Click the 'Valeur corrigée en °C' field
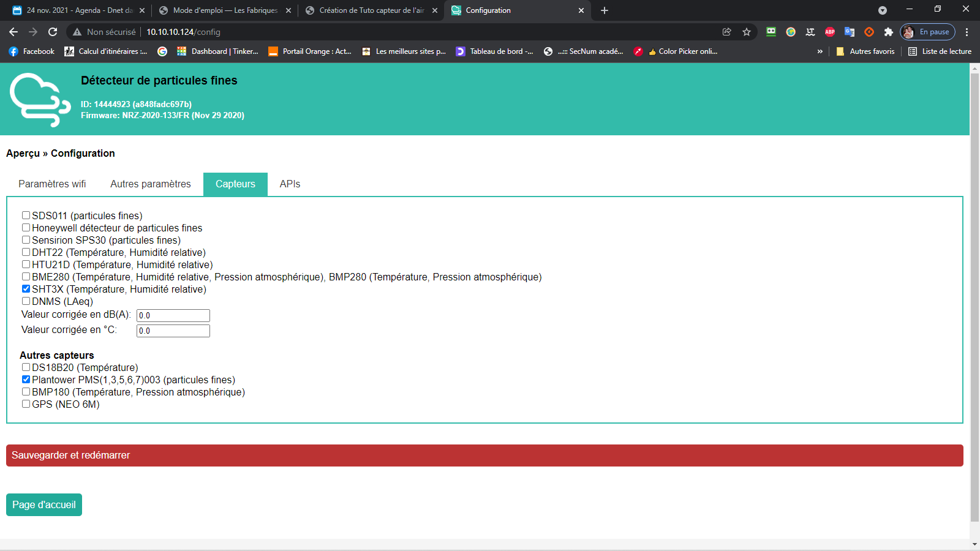 pyautogui.click(x=173, y=331)
